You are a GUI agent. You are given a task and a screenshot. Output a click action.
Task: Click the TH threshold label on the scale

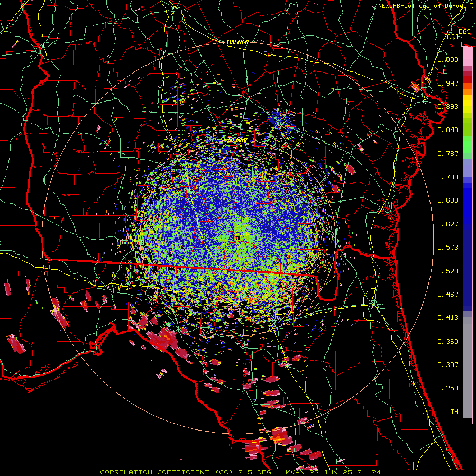tap(454, 412)
